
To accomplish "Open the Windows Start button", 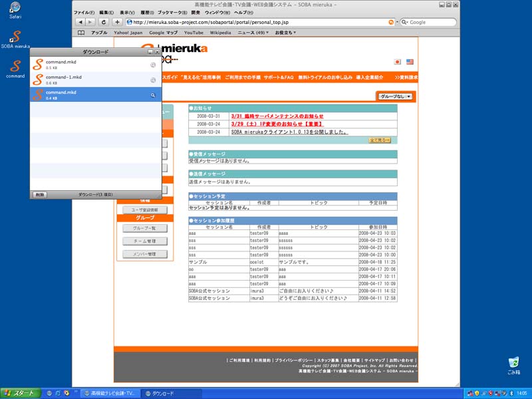I will (x=21, y=393).
